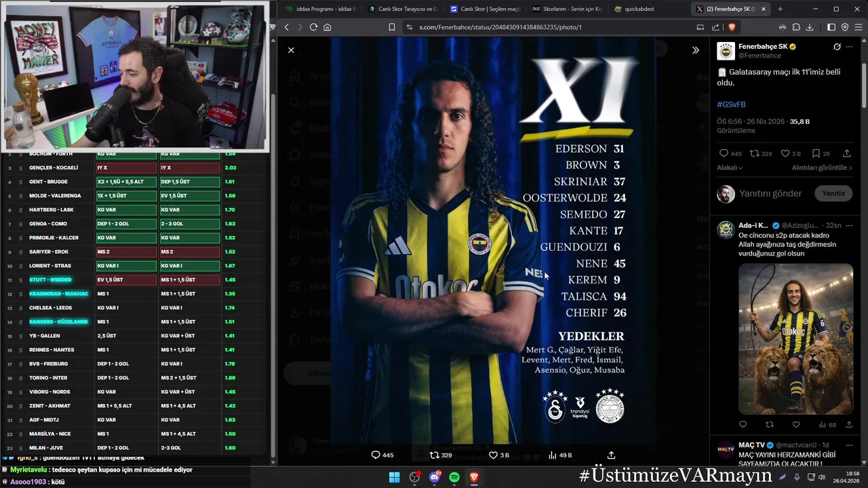Click the reply icon under the photo
Screen dimensions: 868x488
click(x=376, y=455)
